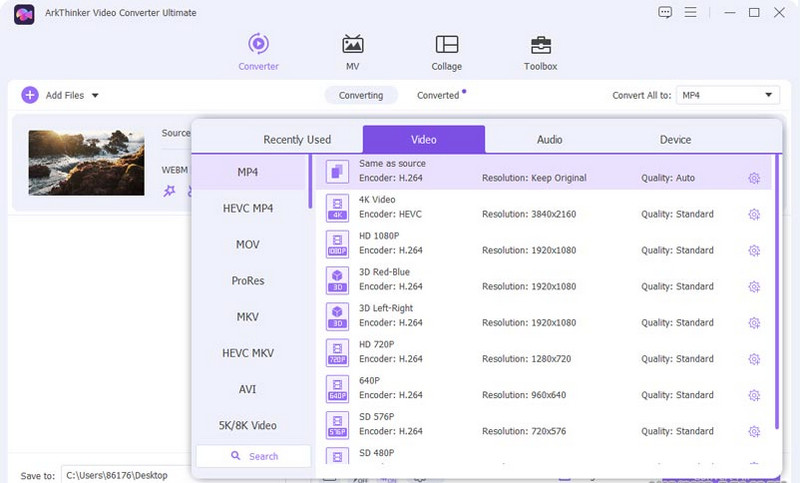The height and width of the screenshot is (483, 800).
Task: Open settings gear for 3D Left-Right preset
Action: coord(754,323)
